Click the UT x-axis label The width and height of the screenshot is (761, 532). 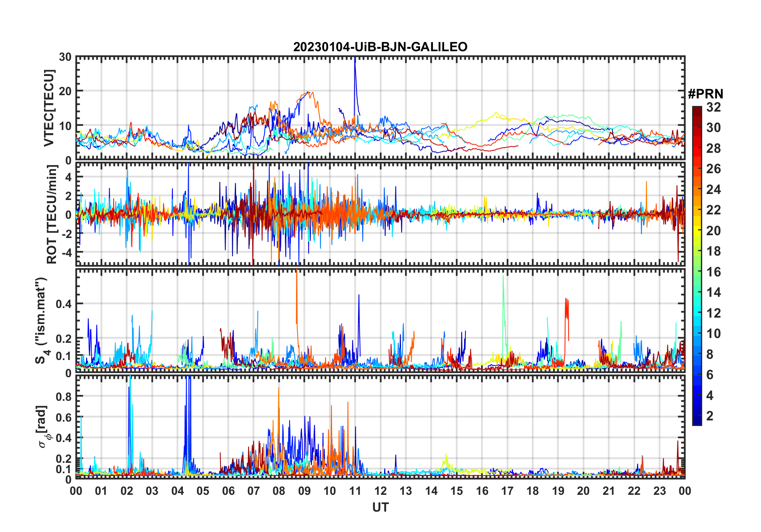(380, 507)
